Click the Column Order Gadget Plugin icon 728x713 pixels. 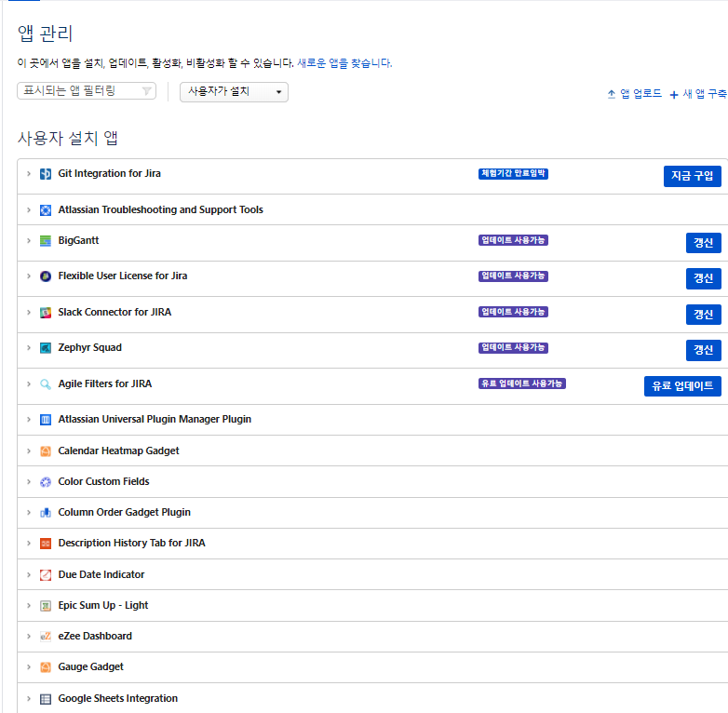click(x=46, y=513)
